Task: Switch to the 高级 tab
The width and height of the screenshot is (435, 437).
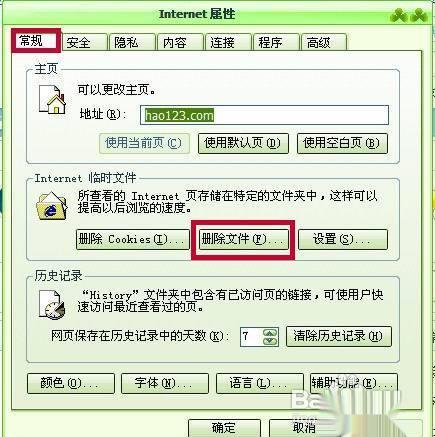Action: click(324, 42)
